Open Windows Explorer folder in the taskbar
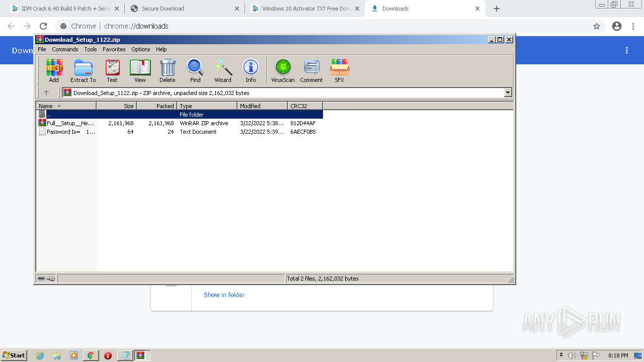The image size is (644, 362). point(57,355)
